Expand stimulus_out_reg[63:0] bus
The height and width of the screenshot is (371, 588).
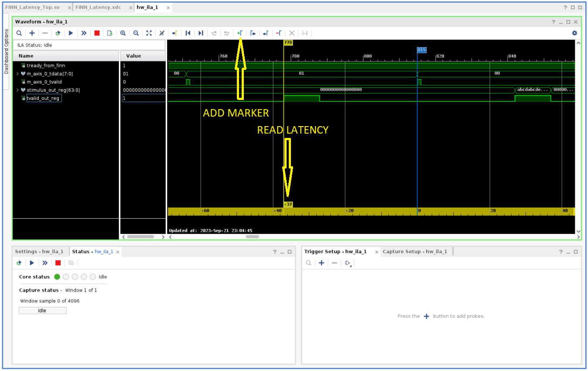17,90
